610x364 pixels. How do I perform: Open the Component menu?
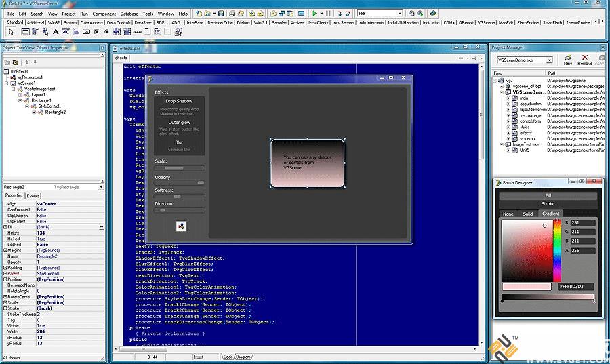click(104, 14)
